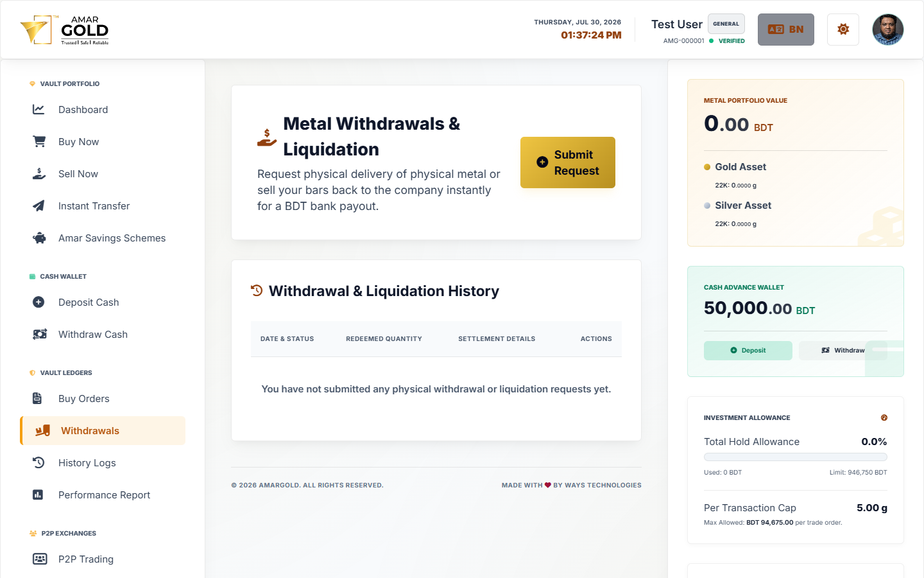924x578 pixels.
Task: Click the Submit Request button
Action: click(568, 162)
